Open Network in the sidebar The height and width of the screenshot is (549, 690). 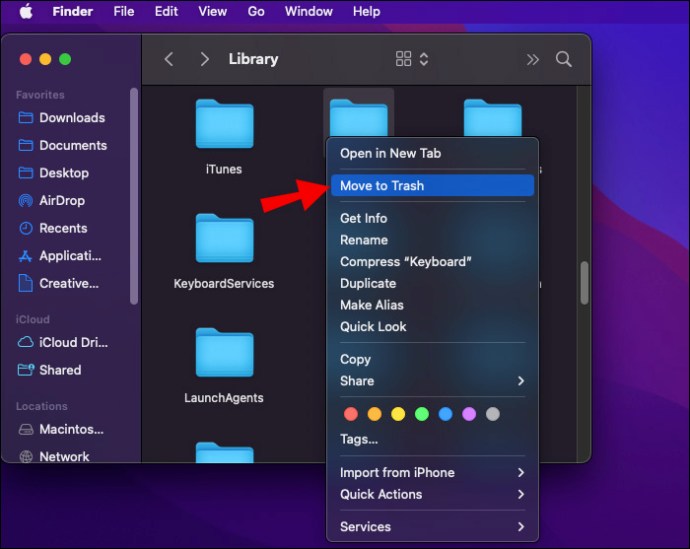[54, 457]
